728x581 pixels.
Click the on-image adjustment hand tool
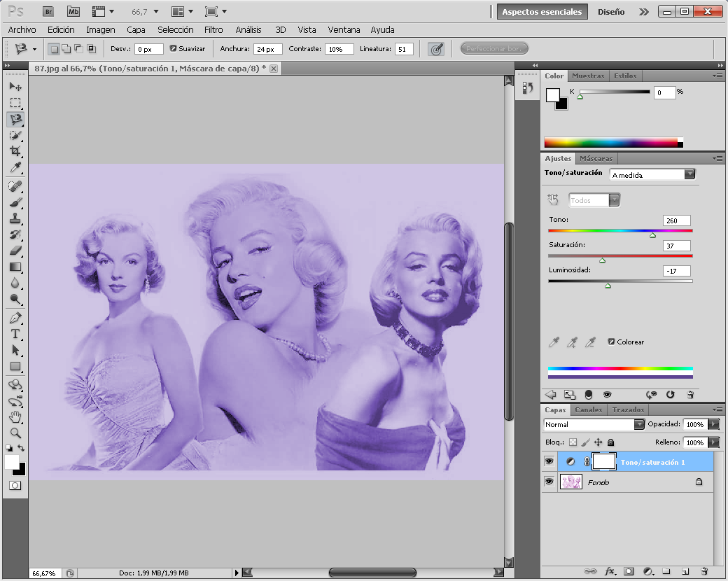[x=553, y=199]
